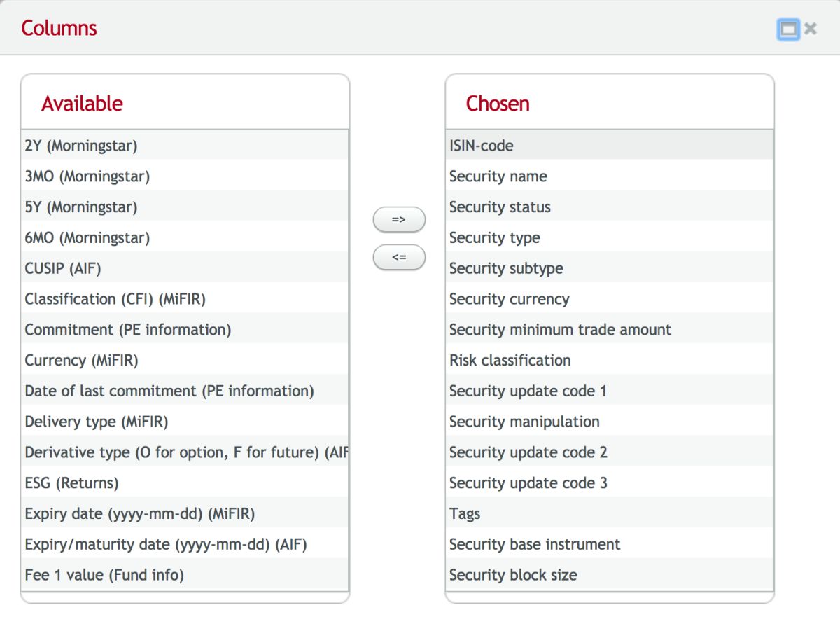Viewport: 840px width, 631px height.
Task: Select Security block size entry
Action: pos(513,575)
